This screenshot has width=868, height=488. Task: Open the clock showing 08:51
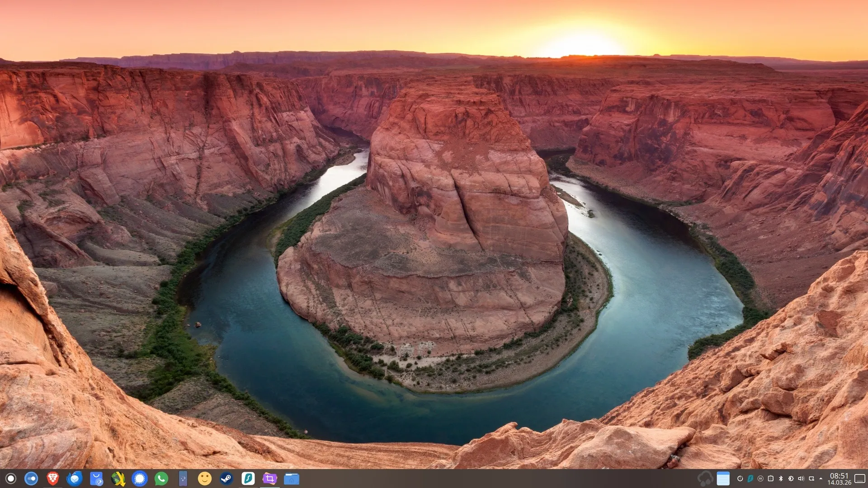[x=839, y=479]
